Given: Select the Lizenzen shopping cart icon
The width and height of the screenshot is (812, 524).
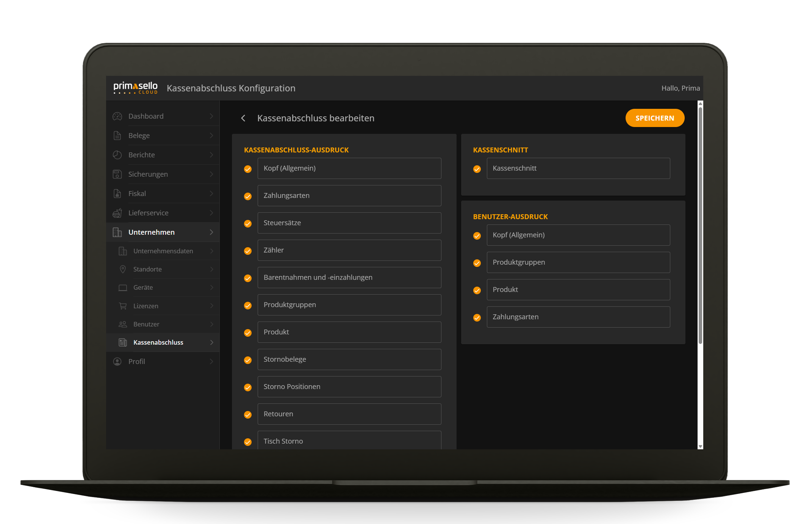Looking at the screenshot, I should 122,306.
